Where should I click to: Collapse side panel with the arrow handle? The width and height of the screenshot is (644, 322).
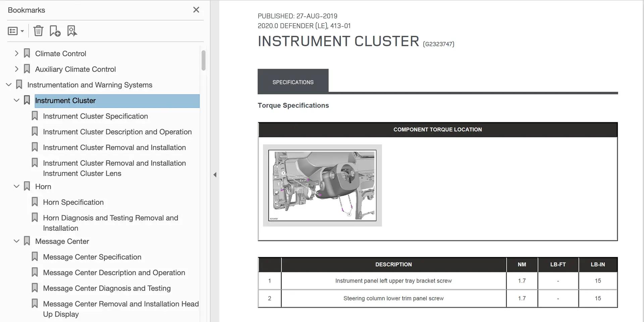point(215,175)
